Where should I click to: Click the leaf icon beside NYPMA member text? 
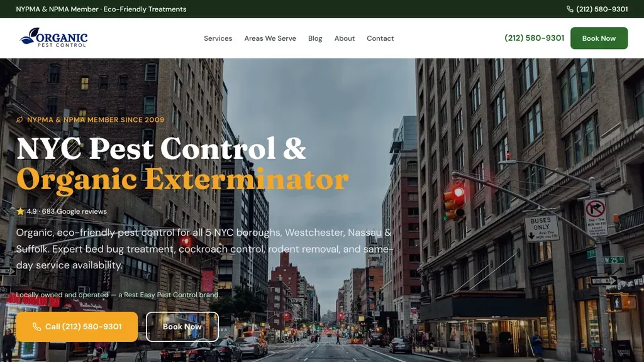pyautogui.click(x=19, y=120)
